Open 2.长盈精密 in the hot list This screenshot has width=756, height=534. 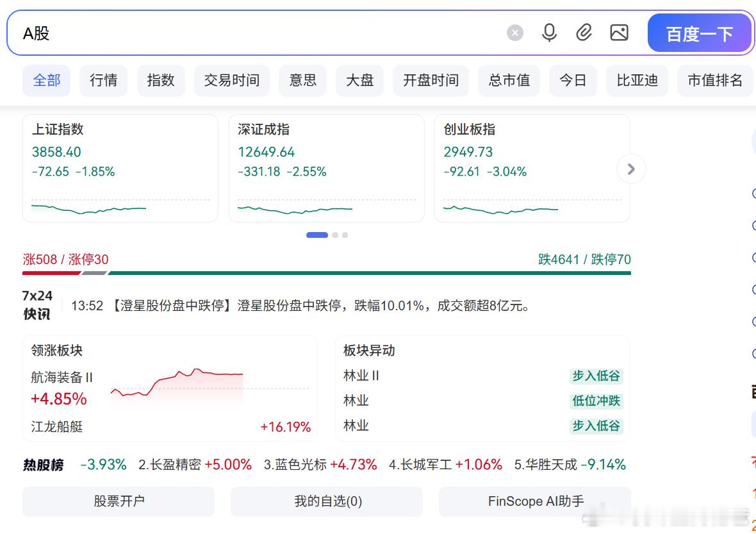[195, 465]
